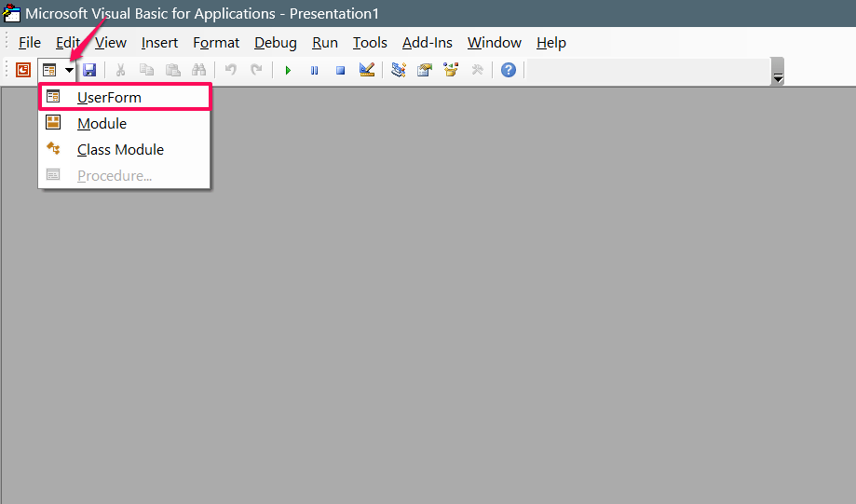The width and height of the screenshot is (856, 504).
Task: Click the Paste clipboard icon
Action: 173,70
